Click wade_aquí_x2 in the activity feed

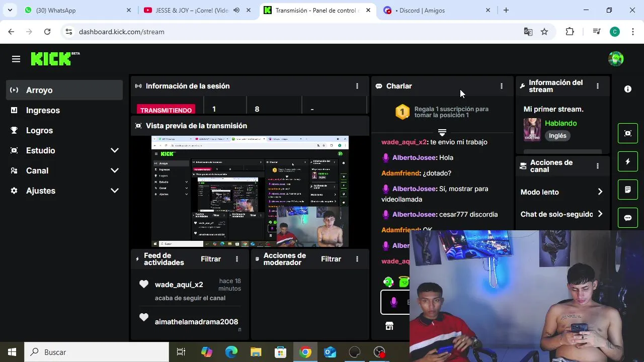coord(179,285)
